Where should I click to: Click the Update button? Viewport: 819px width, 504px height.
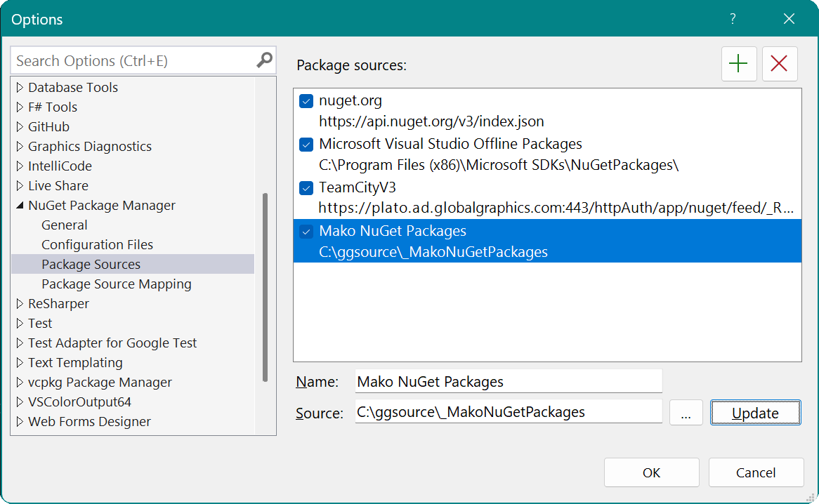point(755,413)
